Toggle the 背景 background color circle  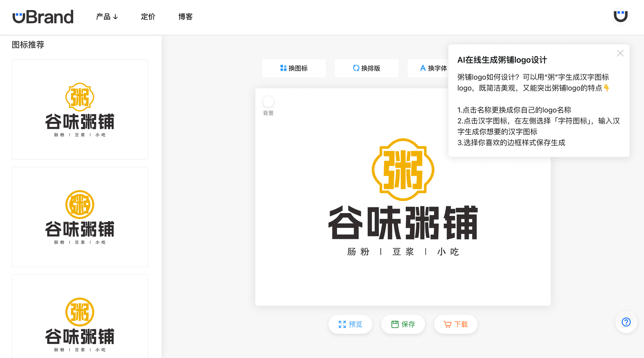[268, 102]
